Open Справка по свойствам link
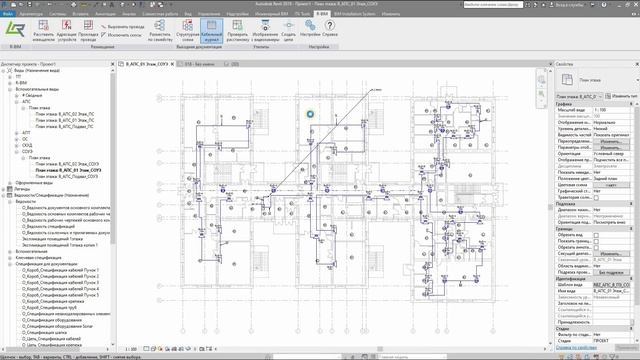640x360 pixels. [x=576, y=348]
